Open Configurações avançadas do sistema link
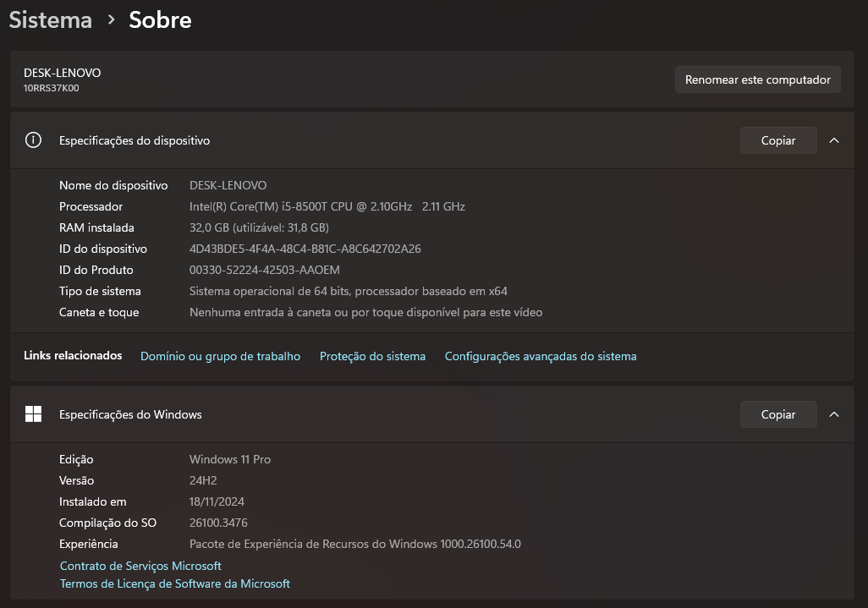Image resolution: width=868 pixels, height=608 pixels. click(x=541, y=356)
